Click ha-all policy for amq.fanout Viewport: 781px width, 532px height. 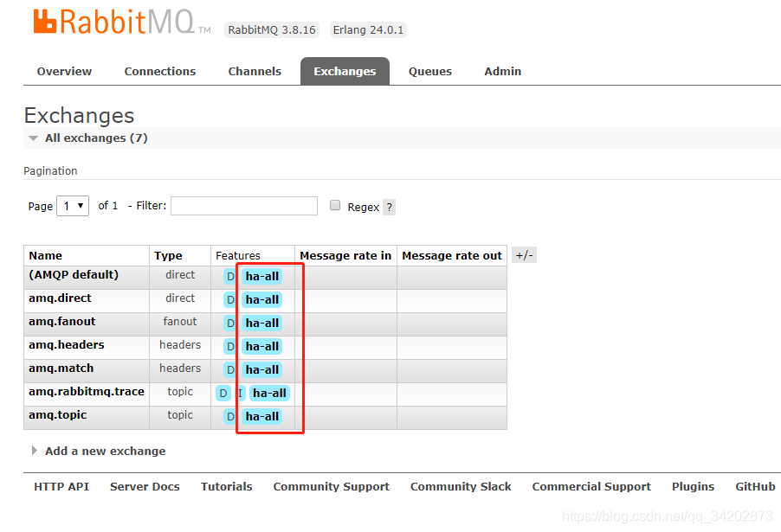pos(262,323)
